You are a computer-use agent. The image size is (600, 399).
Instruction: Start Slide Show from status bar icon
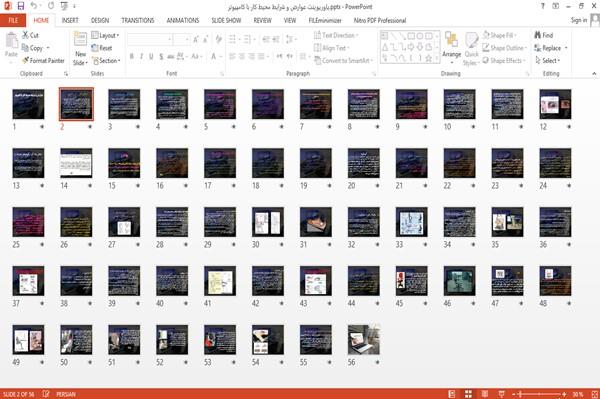501,394
